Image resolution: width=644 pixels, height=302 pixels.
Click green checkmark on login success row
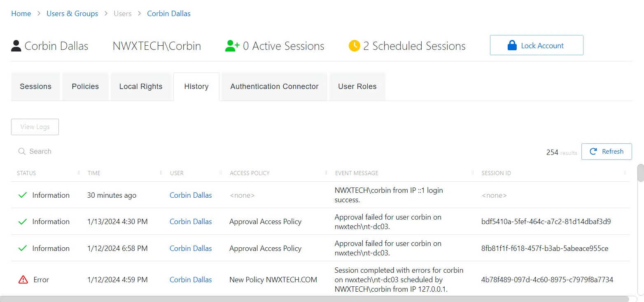point(23,195)
